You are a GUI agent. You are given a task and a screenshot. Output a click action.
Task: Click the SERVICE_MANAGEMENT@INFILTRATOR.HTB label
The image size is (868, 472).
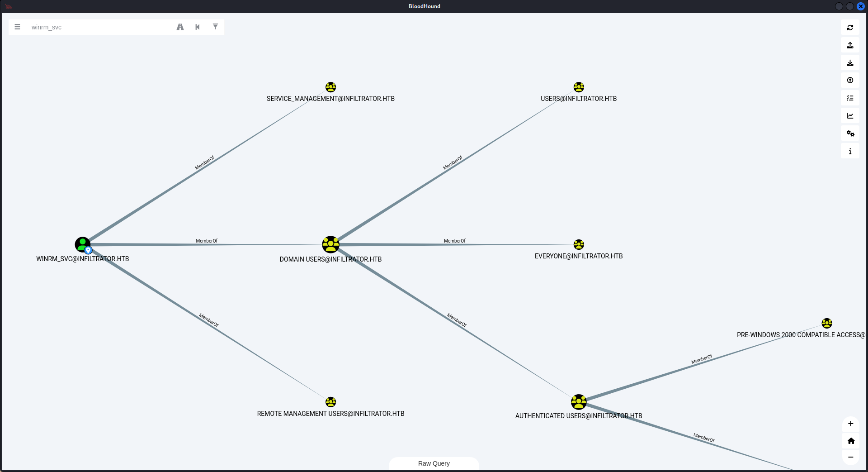pyautogui.click(x=330, y=99)
